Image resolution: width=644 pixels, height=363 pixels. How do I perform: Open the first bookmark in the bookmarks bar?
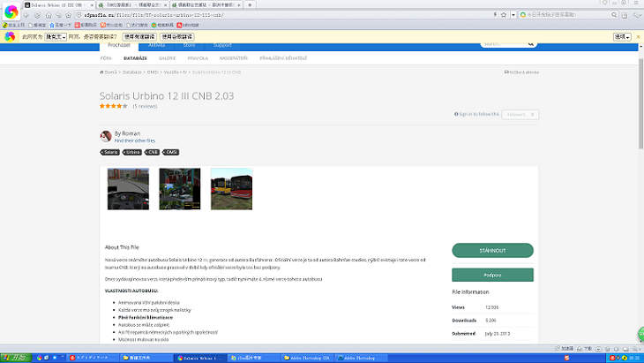tap(13, 25)
